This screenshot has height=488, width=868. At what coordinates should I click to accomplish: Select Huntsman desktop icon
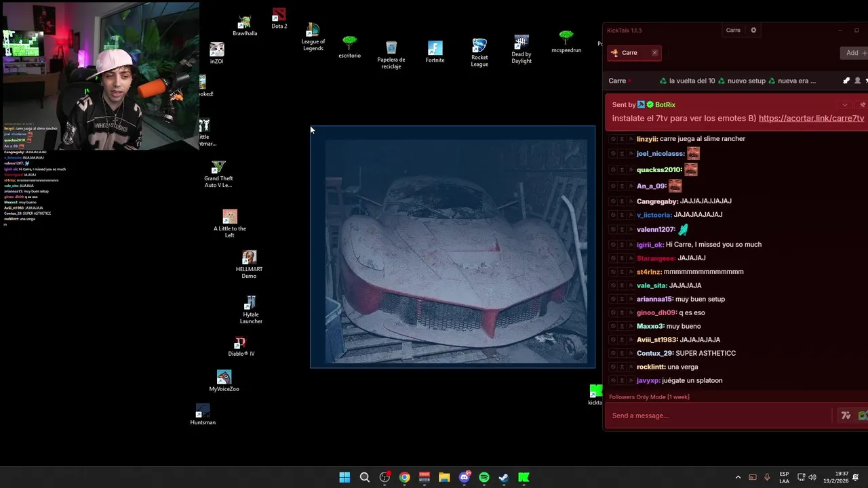click(x=203, y=415)
